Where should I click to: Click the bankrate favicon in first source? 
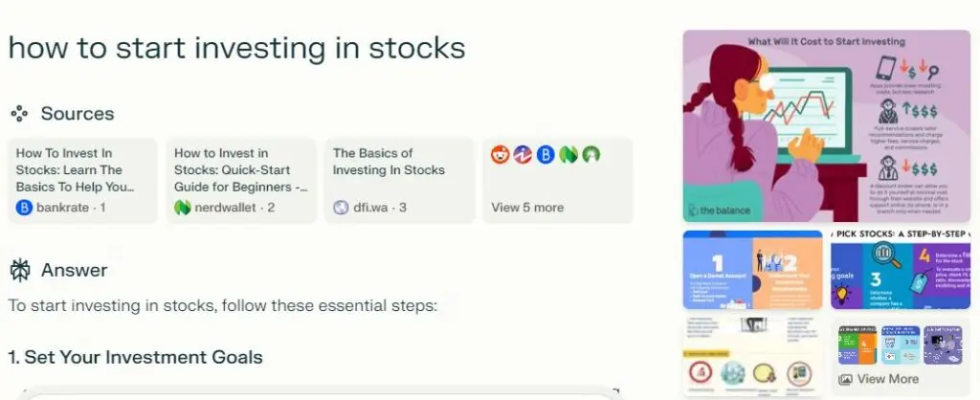[24, 207]
